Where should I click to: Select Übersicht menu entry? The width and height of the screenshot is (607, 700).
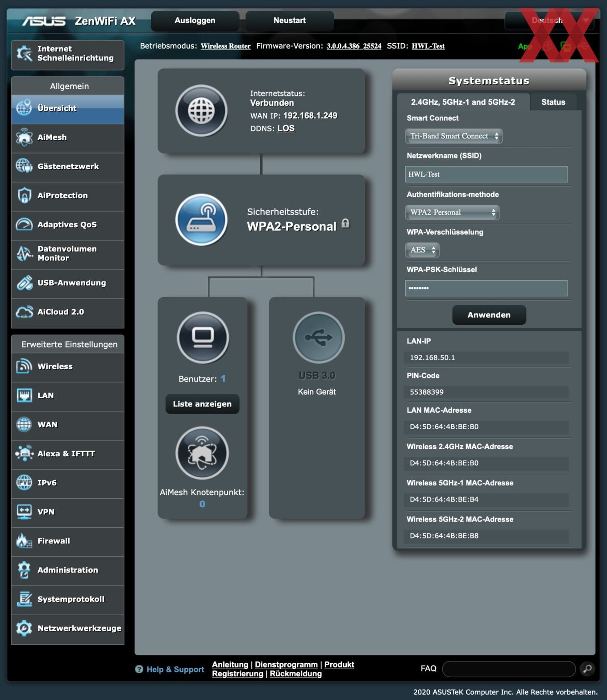[x=67, y=108]
